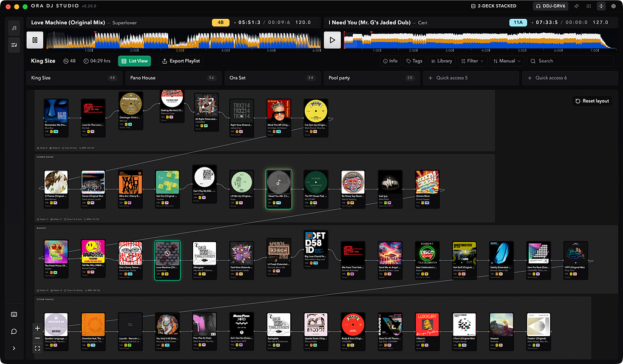623x364 pixels.
Task: Select the Getting Me Hot track card
Action: click(x=172, y=105)
